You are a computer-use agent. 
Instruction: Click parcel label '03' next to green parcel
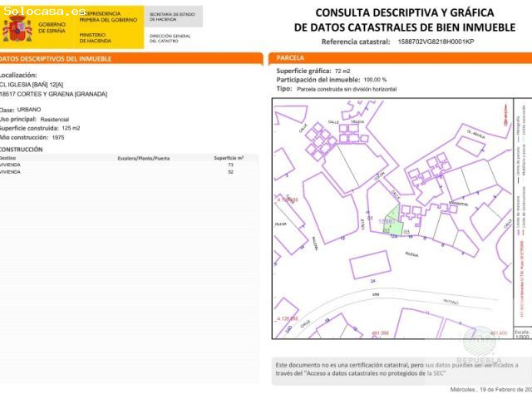point(406,233)
